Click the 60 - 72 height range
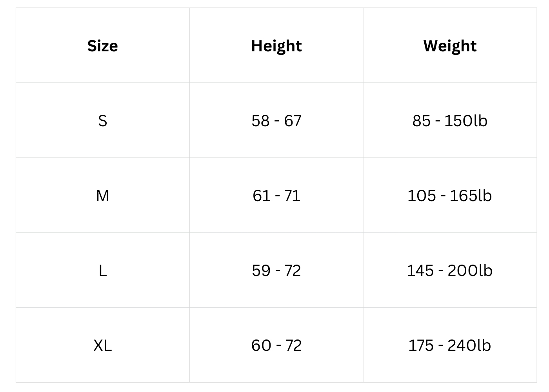 (x=276, y=345)
